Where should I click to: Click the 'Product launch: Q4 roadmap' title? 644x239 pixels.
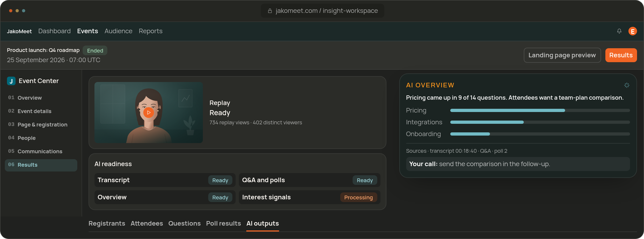pyautogui.click(x=43, y=50)
